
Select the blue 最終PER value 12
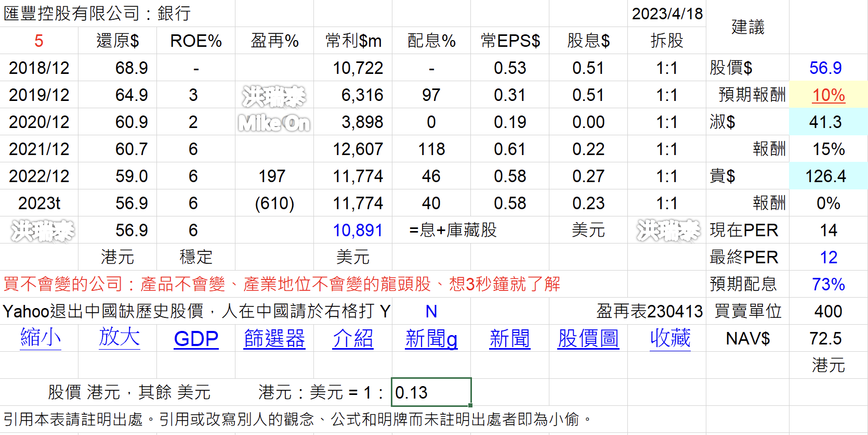(x=828, y=257)
